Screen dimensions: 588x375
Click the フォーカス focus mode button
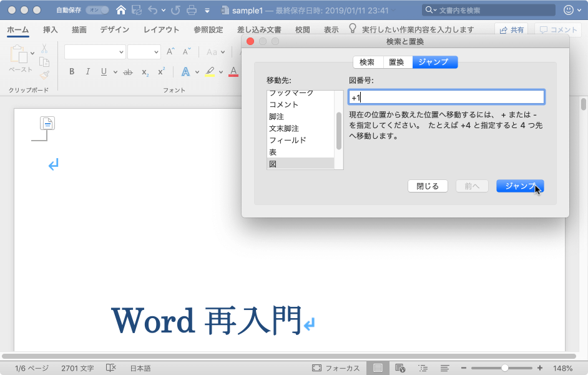click(336, 368)
